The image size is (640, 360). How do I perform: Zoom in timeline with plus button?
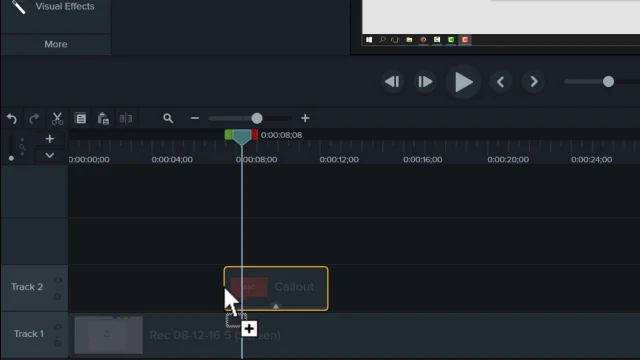pyautogui.click(x=305, y=118)
